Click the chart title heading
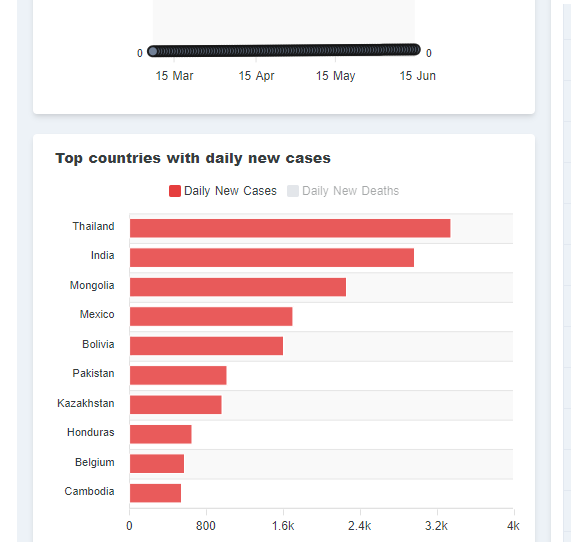 pyautogui.click(x=193, y=158)
